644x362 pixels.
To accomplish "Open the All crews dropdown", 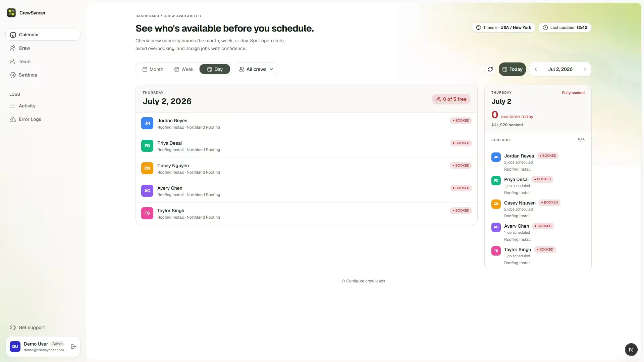I will click(x=257, y=69).
